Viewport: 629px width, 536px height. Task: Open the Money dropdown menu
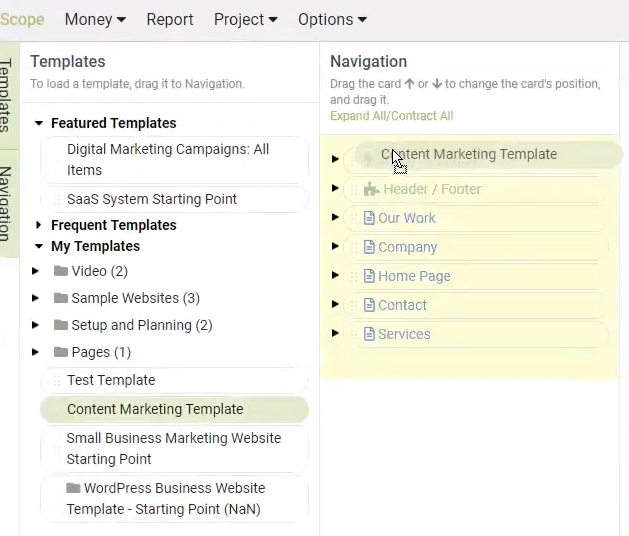tap(95, 19)
